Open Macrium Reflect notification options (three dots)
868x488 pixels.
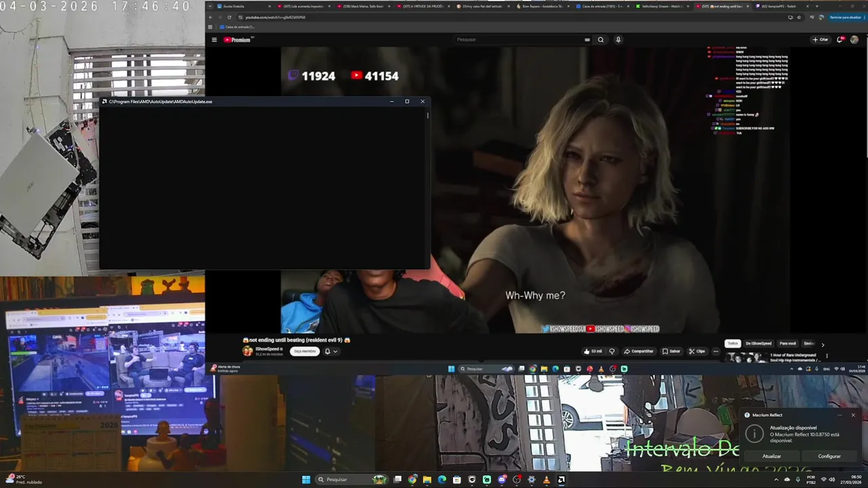click(840, 415)
